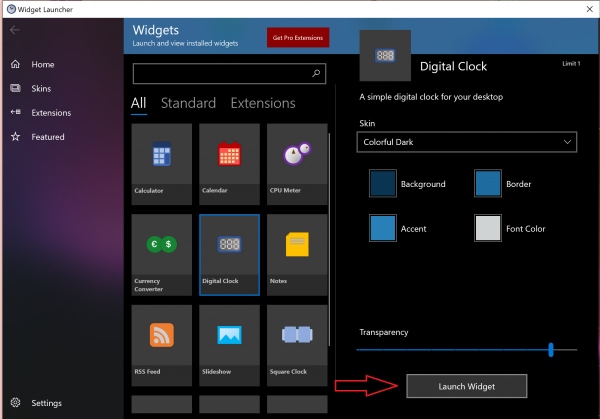This screenshot has height=419, width=600.
Task: Click the 'Limit 1' text
Action: [x=571, y=64]
